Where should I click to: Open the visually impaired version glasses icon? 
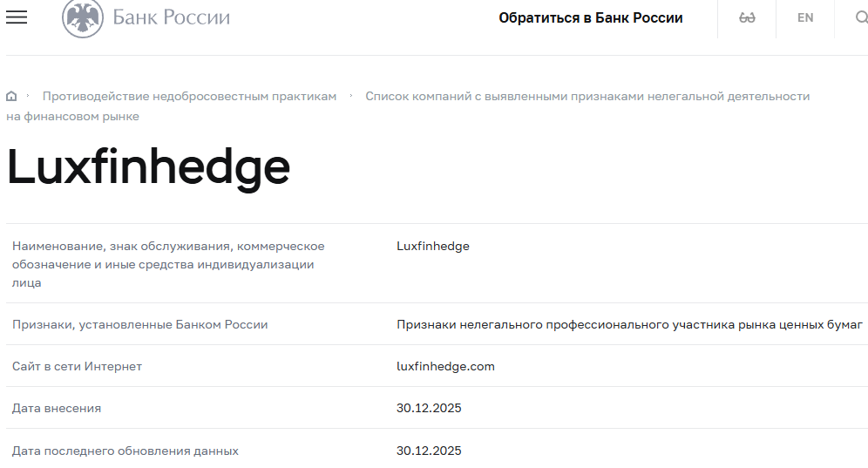pyautogui.click(x=747, y=17)
